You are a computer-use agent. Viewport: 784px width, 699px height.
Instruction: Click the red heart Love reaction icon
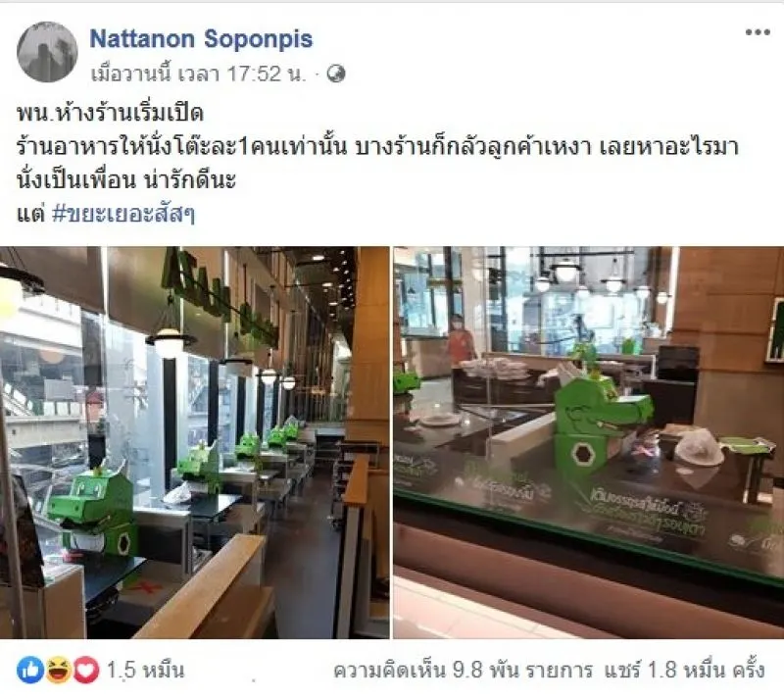tap(86, 670)
